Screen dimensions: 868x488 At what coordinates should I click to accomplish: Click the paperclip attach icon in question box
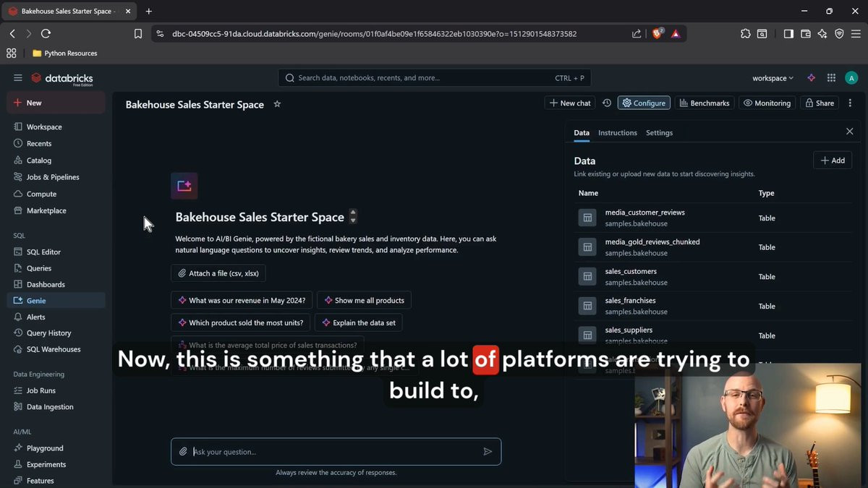(x=184, y=452)
